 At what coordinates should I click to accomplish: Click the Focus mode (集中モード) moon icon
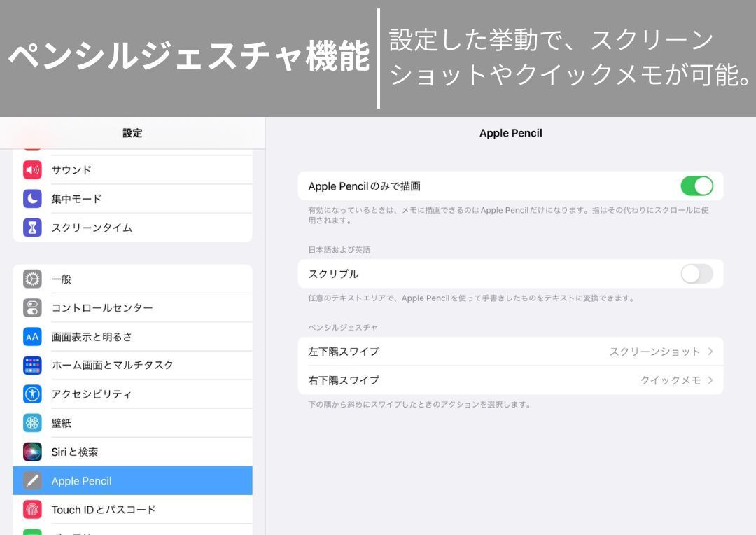pyautogui.click(x=32, y=199)
